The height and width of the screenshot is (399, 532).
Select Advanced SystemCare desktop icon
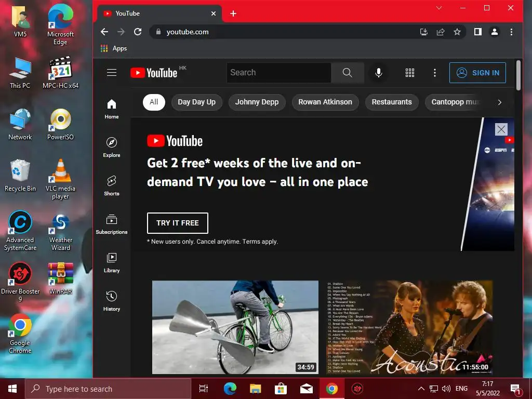tap(20, 231)
